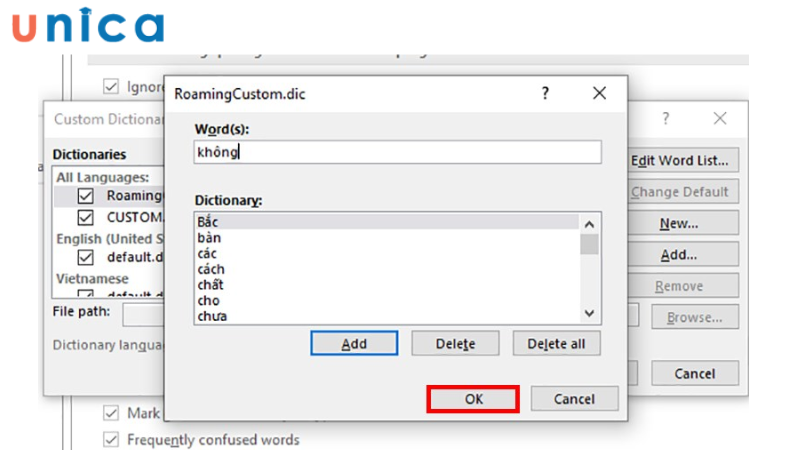The height and width of the screenshot is (450, 800).
Task: Select 'Bắc' in the dictionary list
Action: tap(388, 222)
